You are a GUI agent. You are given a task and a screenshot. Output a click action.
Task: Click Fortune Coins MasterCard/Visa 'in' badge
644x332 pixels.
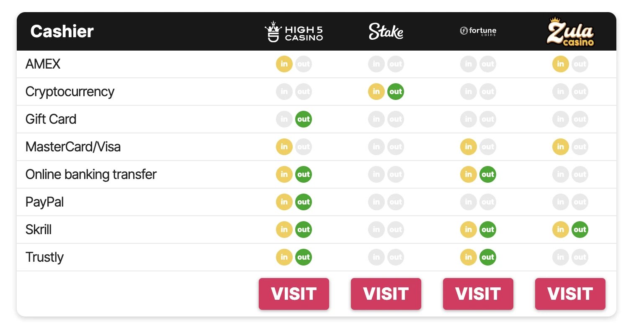(469, 147)
